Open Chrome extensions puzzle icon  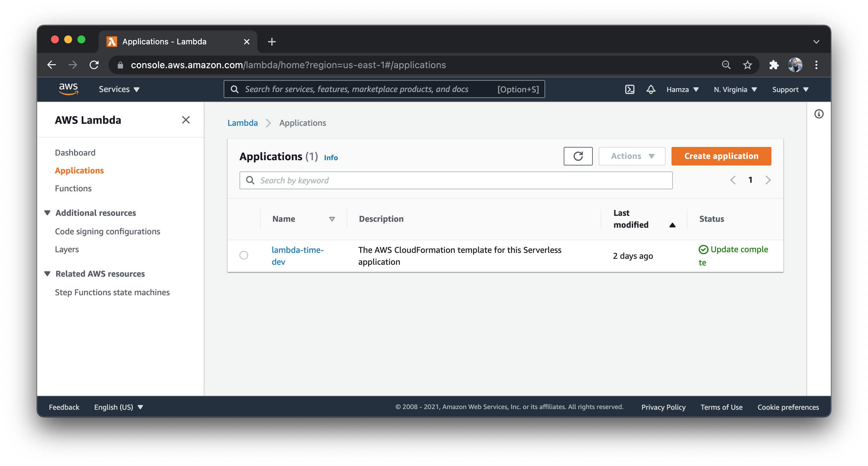click(774, 65)
